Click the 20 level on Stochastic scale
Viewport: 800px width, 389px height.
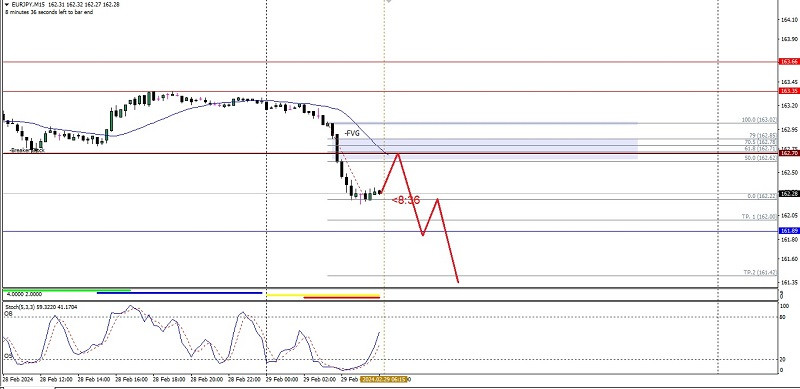click(783, 359)
